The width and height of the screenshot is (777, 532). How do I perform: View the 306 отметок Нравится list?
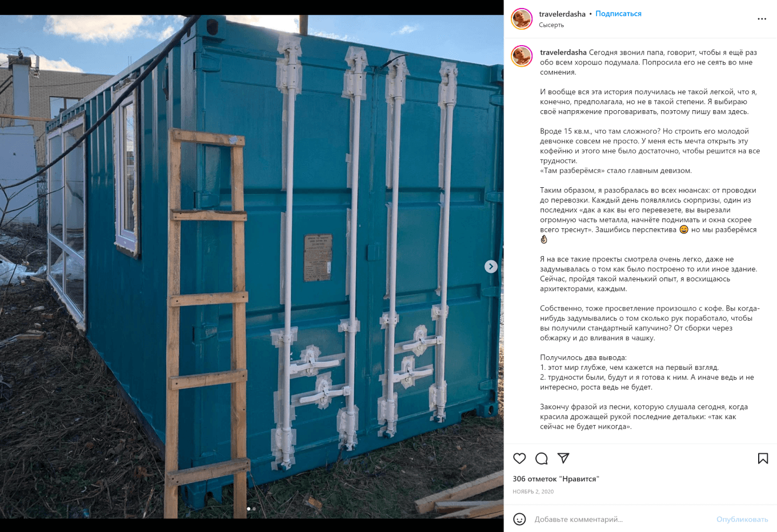(x=556, y=479)
